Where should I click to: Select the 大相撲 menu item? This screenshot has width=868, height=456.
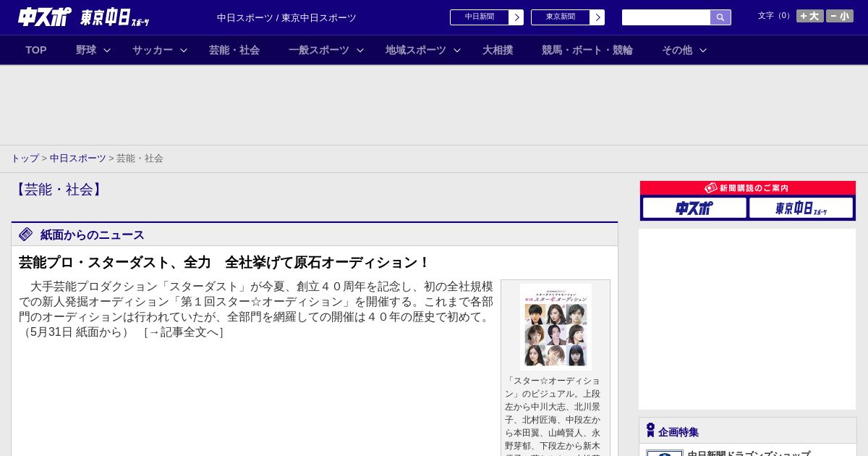(x=498, y=50)
